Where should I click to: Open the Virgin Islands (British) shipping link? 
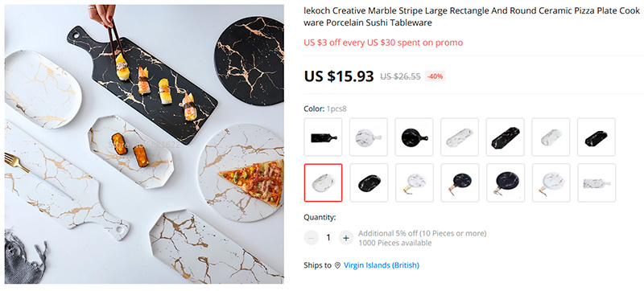381,265
